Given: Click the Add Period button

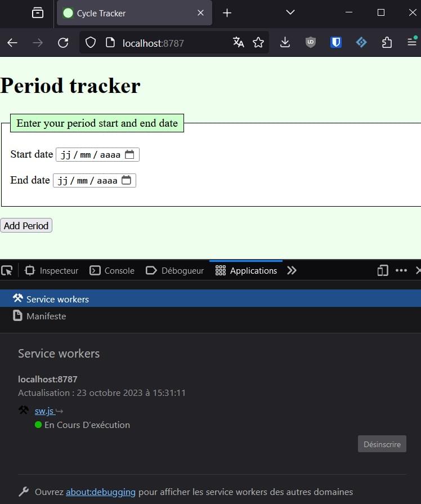Looking at the screenshot, I should [x=26, y=226].
